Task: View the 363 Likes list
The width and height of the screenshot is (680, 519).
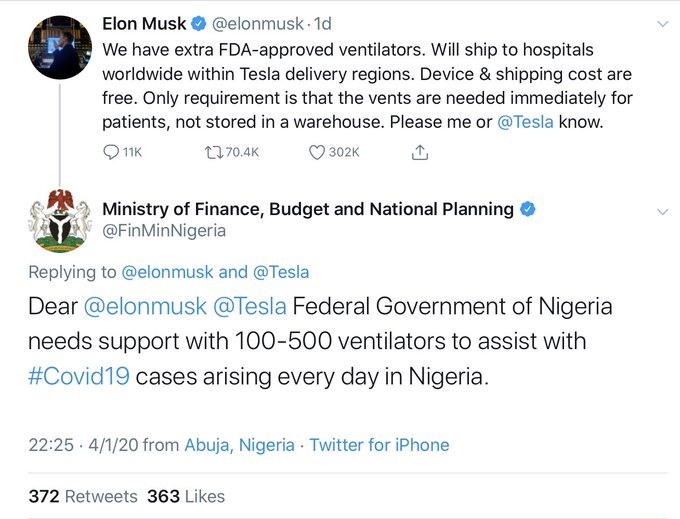Action: tap(185, 496)
